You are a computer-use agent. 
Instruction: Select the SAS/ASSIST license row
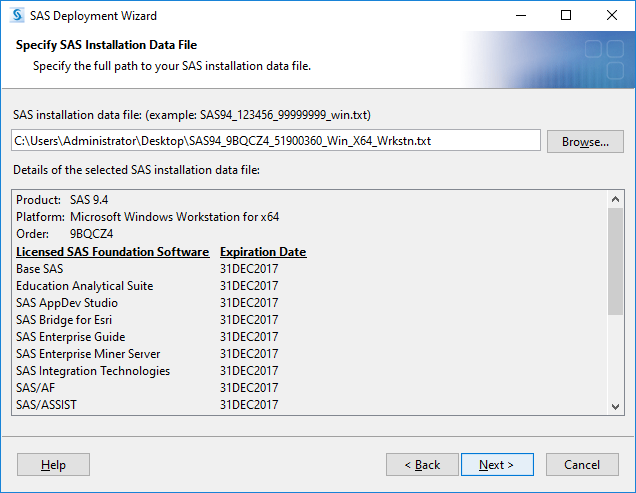point(147,405)
